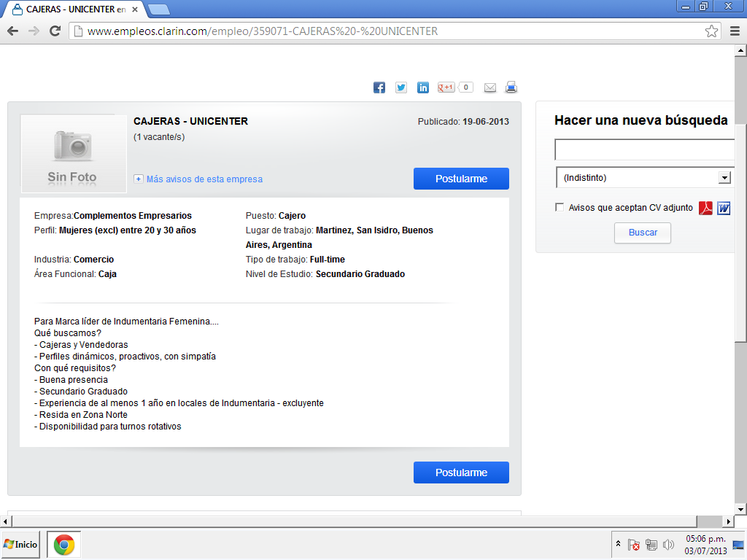The height and width of the screenshot is (560, 747).
Task: Click the Tipo de trabajo Full-time value
Action: click(x=328, y=260)
